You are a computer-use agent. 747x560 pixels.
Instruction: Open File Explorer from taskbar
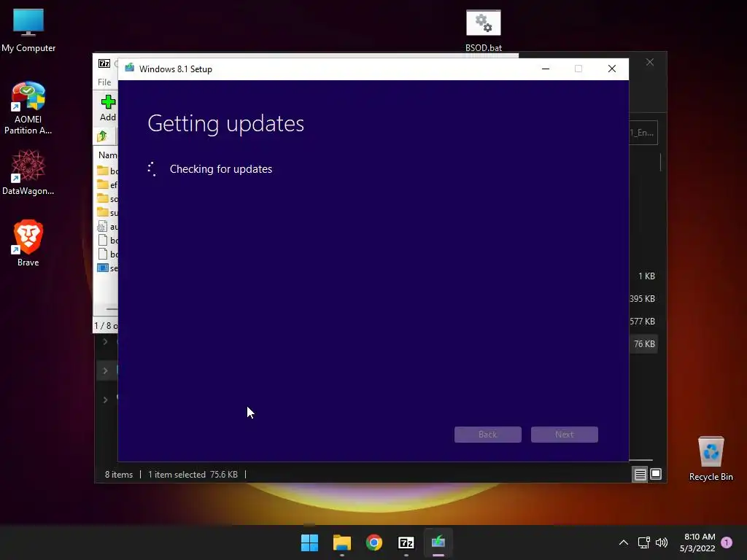click(x=341, y=542)
